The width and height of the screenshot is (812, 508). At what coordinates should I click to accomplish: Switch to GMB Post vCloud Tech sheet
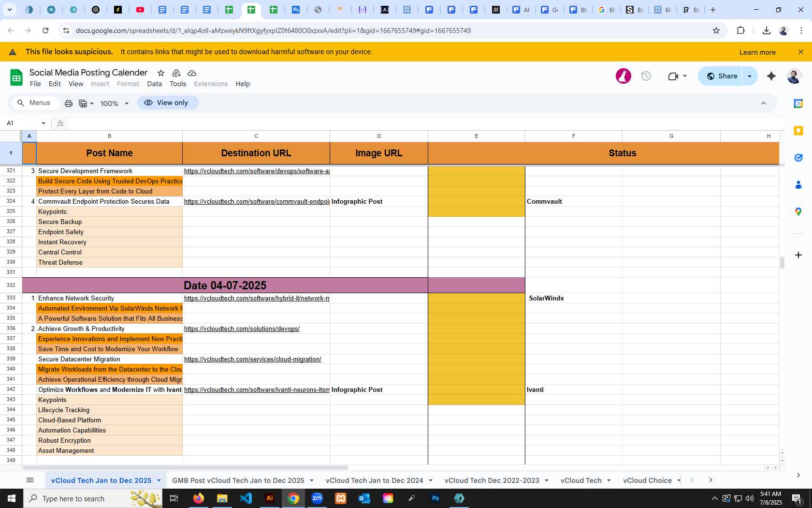238,480
